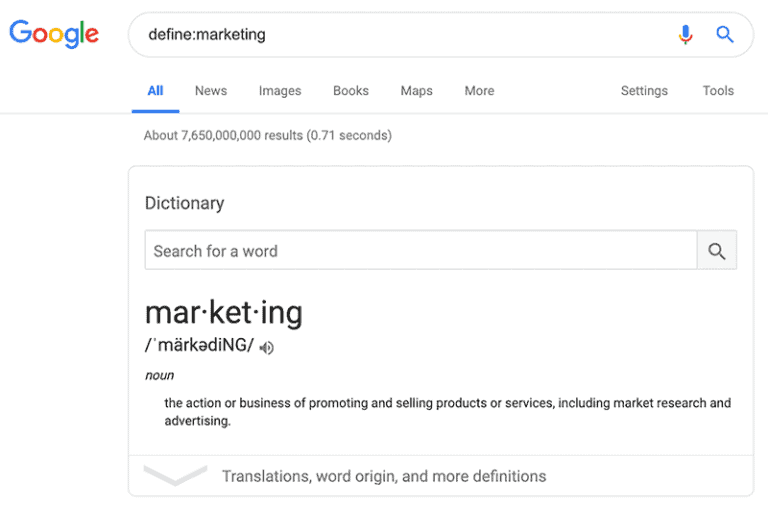Go to the Maps tab

416,91
